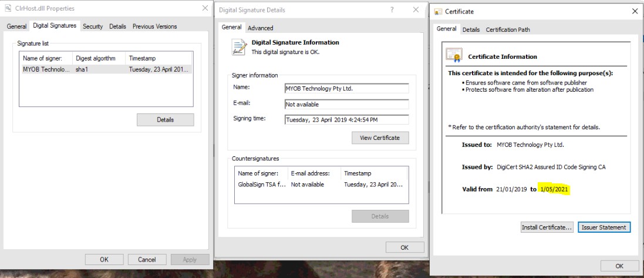The height and width of the screenshot is (278, 644).
Task: Click E-mail address column header in Countersignatures
Action: pyautogui.click(x=314, y=173)
